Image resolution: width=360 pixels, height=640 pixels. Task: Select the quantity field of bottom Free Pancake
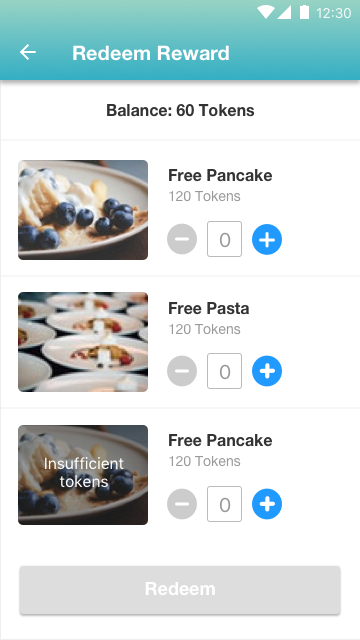[x=224, y=504]
